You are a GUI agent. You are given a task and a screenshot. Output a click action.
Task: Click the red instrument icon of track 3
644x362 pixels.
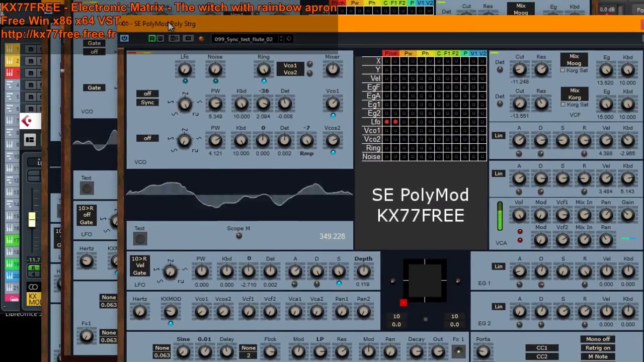10,73
